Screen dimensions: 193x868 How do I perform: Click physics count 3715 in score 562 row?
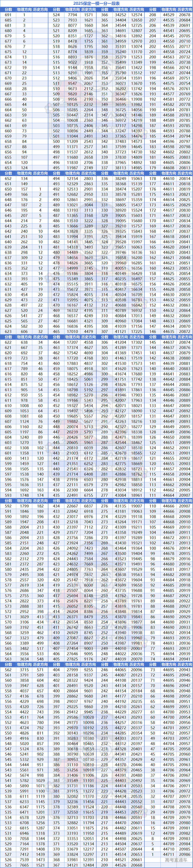coord(24,670)
